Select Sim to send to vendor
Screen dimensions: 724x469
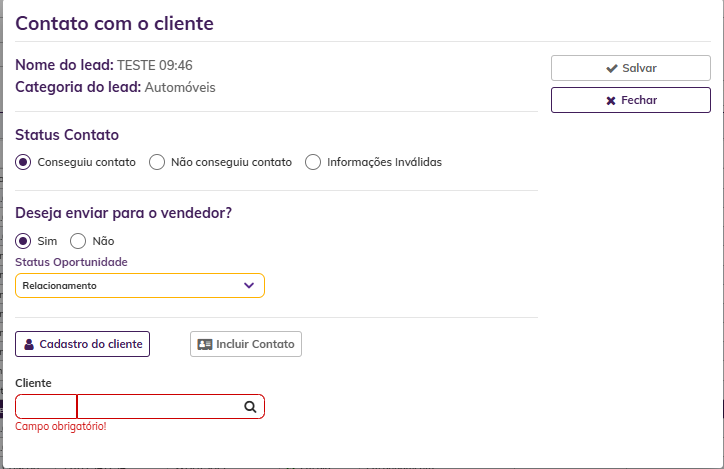tap(24, 241)
